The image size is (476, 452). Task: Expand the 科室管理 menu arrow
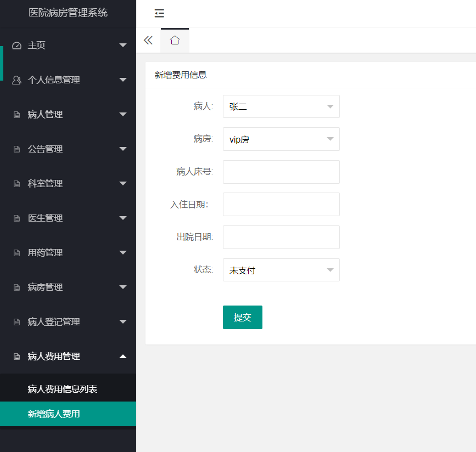click(123, 184)
